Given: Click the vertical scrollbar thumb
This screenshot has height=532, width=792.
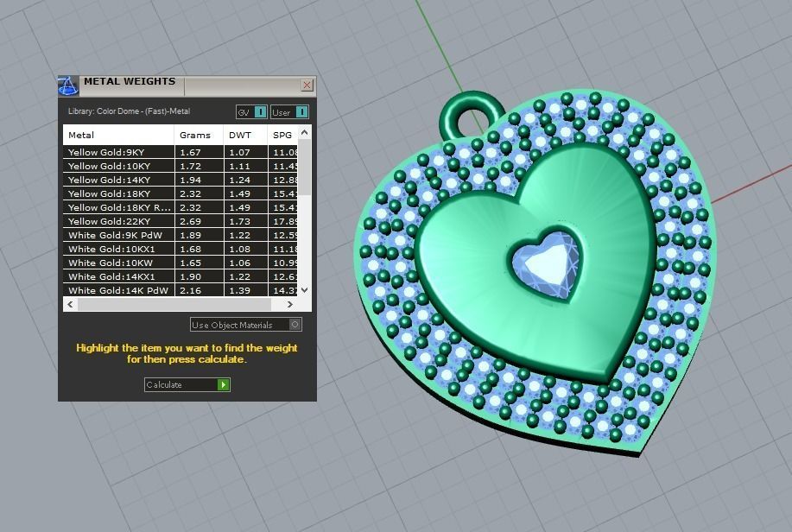Looking at the screenshot, I should pos(304,168).
